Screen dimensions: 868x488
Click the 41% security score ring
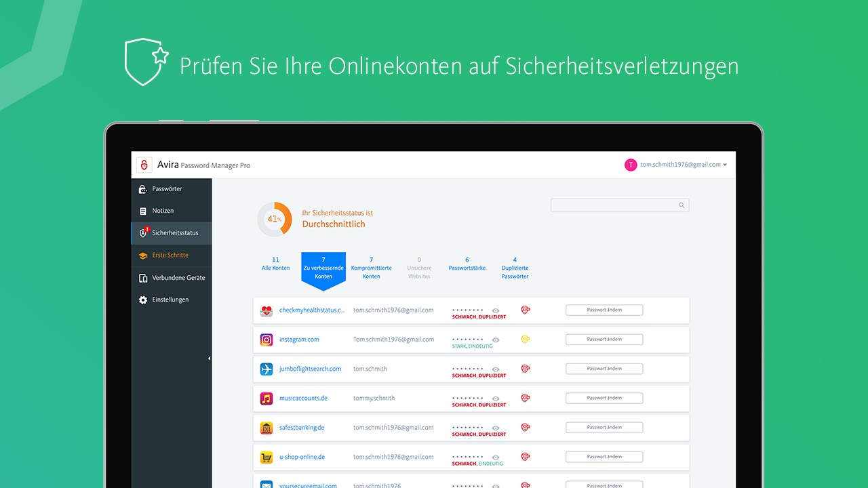pyautogui.click(x=275, y=220)
